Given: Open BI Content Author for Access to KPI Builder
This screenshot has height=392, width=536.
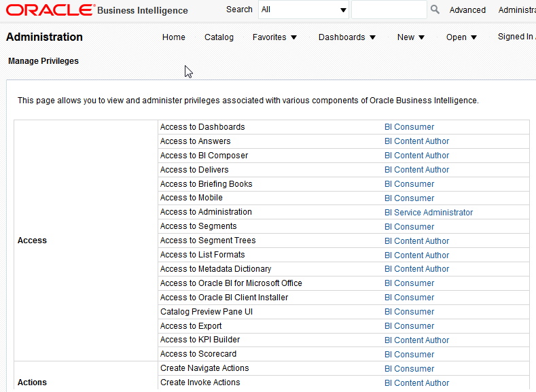Looking at the screenshot, I should 416,340.
